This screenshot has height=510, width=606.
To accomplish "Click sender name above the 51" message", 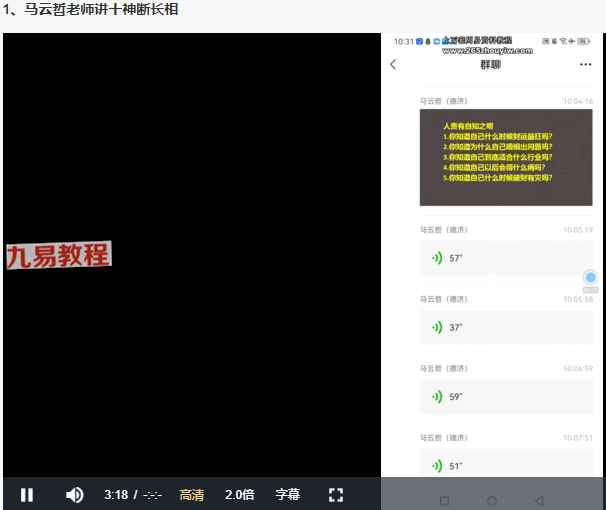I will point(444,438).
